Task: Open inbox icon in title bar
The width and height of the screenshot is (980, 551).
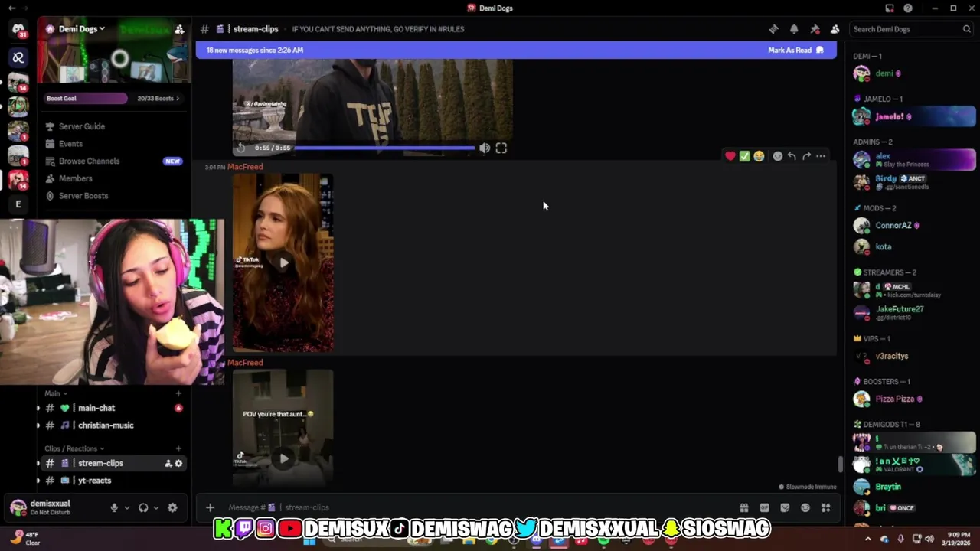Action: point(890,8)
